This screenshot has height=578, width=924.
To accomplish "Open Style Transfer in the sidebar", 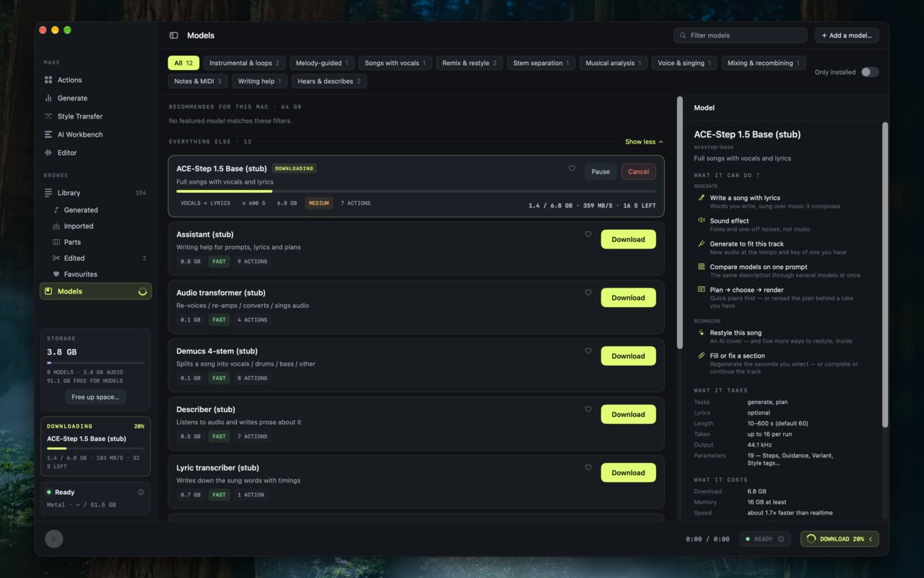I will (x=95, y=116).
